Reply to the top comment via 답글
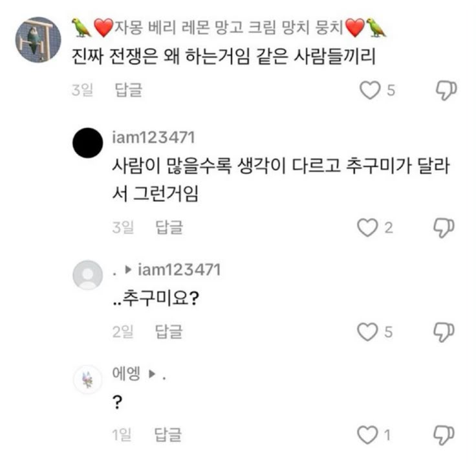This screenshot has height=464, width=476. tap(128, 91)
